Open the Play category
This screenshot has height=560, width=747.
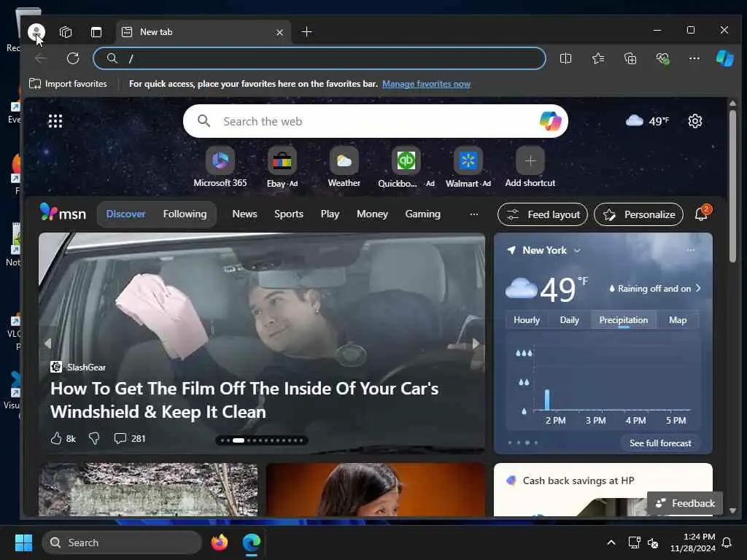pyautogui.click(x=330, y=214)
